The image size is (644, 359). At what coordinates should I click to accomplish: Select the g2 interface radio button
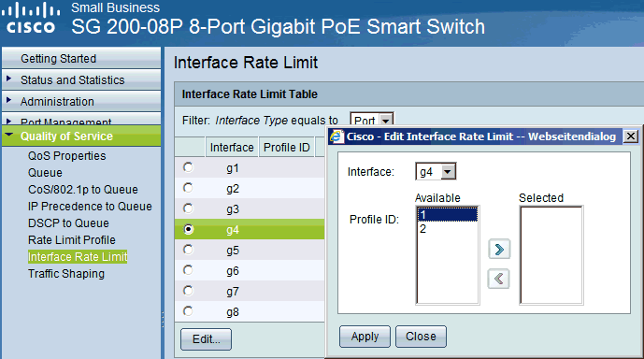pyautogui.click(x=188, y=188)
